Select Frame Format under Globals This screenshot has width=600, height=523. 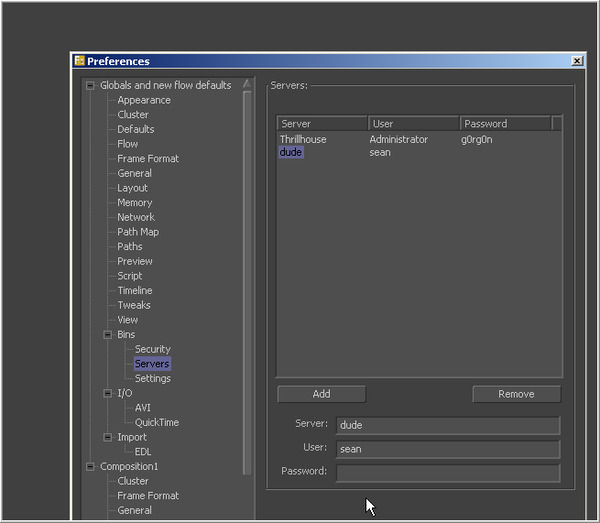[x=148, y=159]
